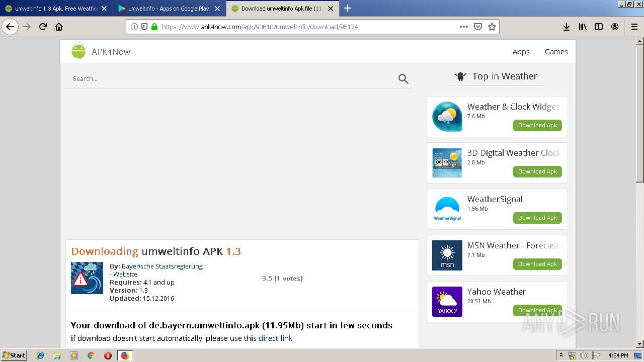Click the search magnifier icon
This screenshot has height=362, width=644.
(404, 78)
